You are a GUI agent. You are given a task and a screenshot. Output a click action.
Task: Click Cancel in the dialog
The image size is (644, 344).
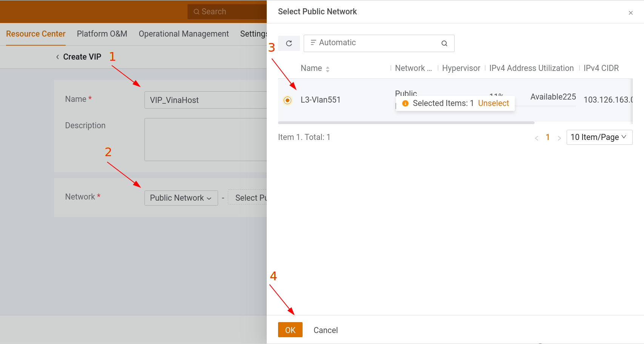coord(325,330)
